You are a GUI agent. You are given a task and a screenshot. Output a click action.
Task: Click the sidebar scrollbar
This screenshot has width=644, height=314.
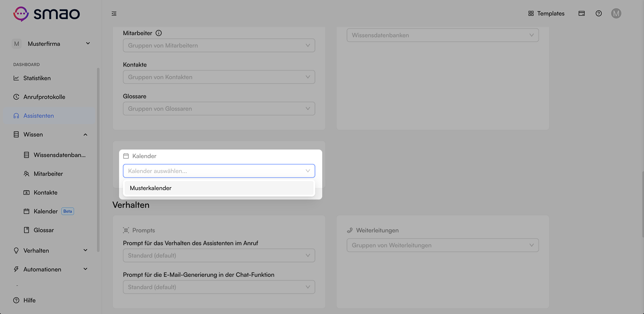pos(98,159)
